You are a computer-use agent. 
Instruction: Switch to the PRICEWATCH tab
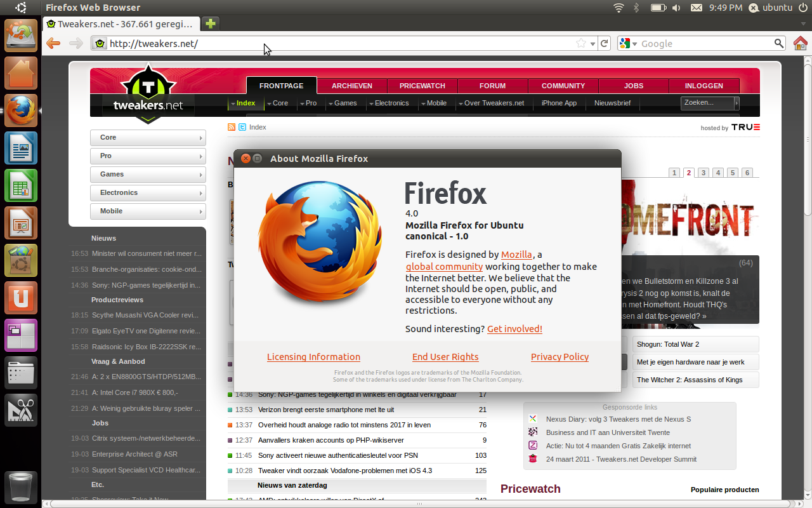422,86
